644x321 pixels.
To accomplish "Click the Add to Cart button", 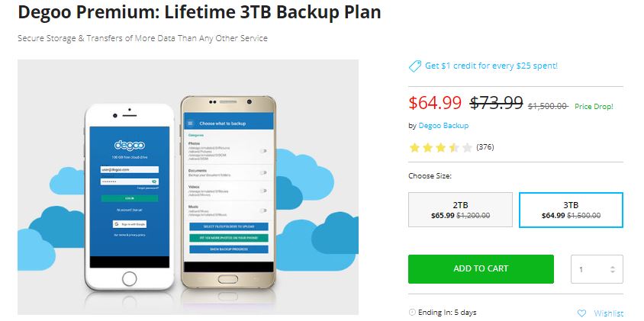I will coord(481,268).
